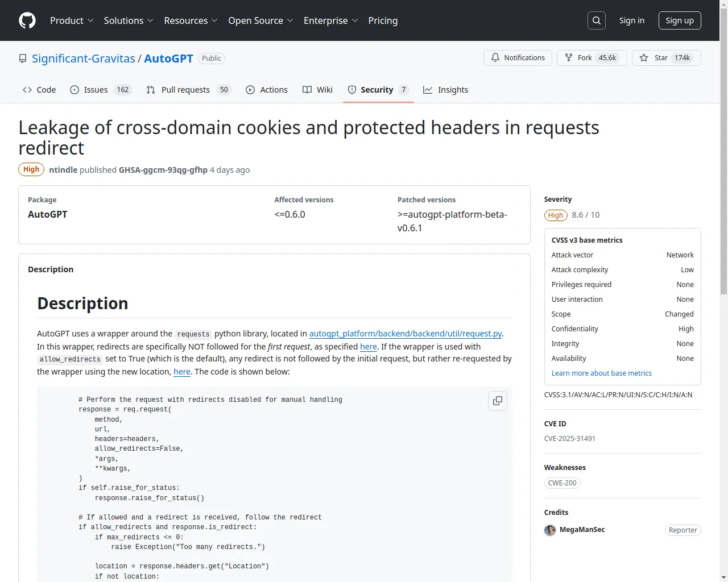Copy the code block with copy icon
This screenshot has height=582, width=728.
coord(498,401)
